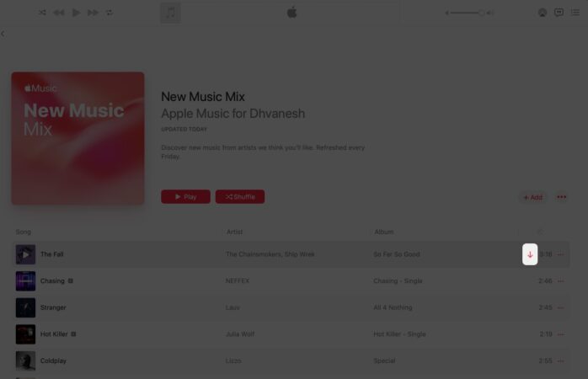Download The Fall song
This screenshot has width=588, height=379.
click(x=530, y=254)
